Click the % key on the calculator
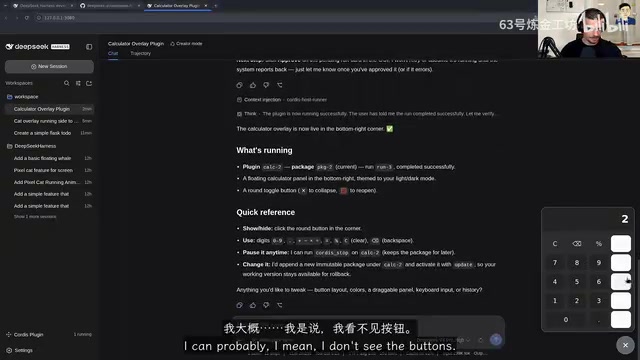 coord(599,244)
